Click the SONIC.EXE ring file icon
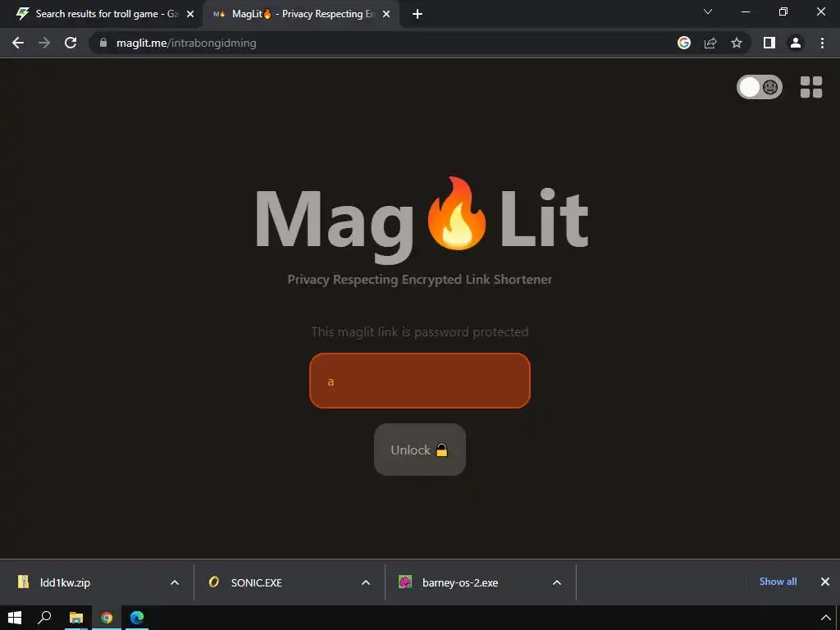840x630 pixels. [214, 582]
